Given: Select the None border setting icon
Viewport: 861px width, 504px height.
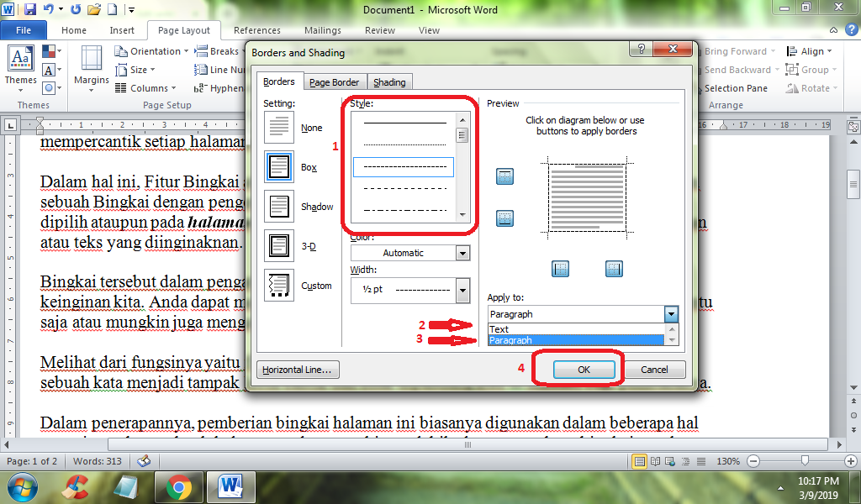Looking at the screenshot, I should coord(279,127).
